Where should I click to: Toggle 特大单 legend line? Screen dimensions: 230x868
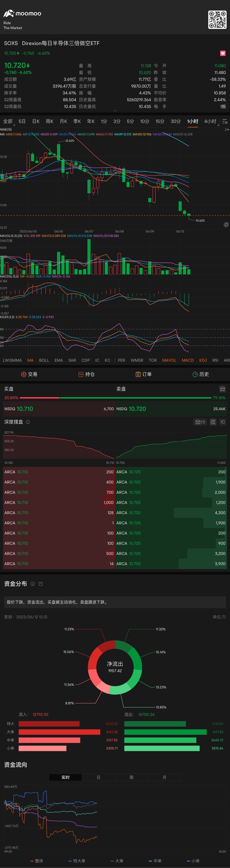click(x=77, y=861)
